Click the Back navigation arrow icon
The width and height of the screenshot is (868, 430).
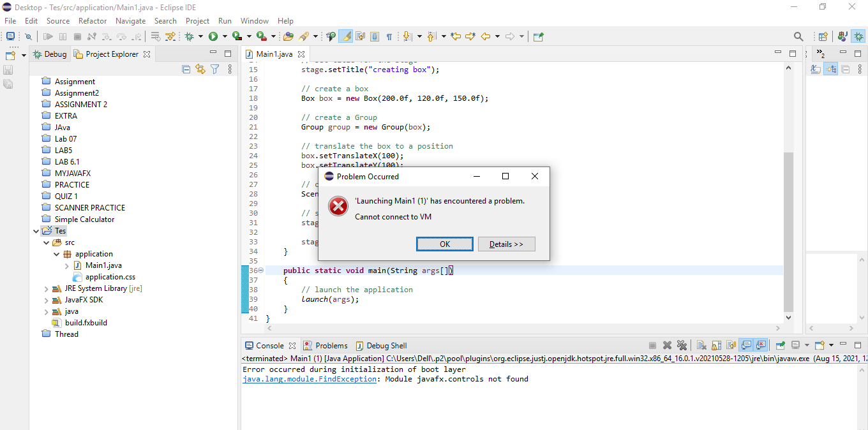(485, 37)
